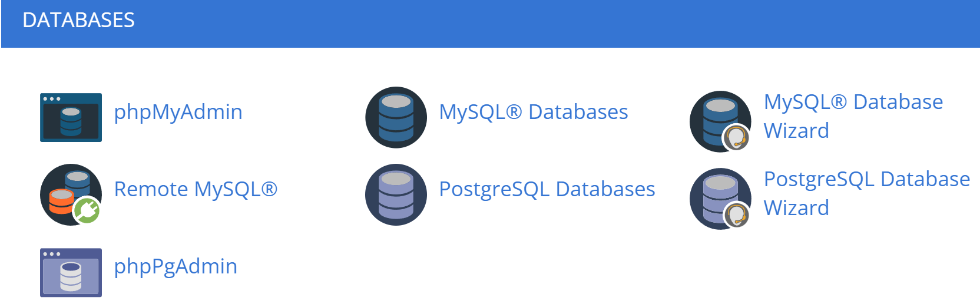The width and height of the screenshot is (980, 307).
Task: Click the PostgreSQL Database Wizard icon
Action: click(x=720, y=199)
